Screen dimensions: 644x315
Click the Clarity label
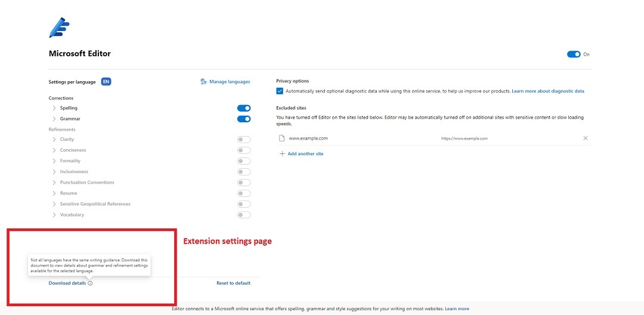[67, 139]
